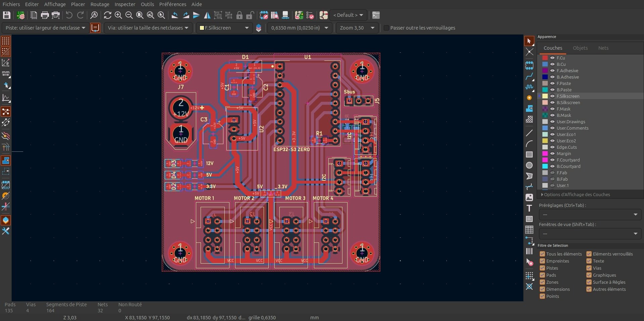Select the Draw line tool

tap(529, 133)
